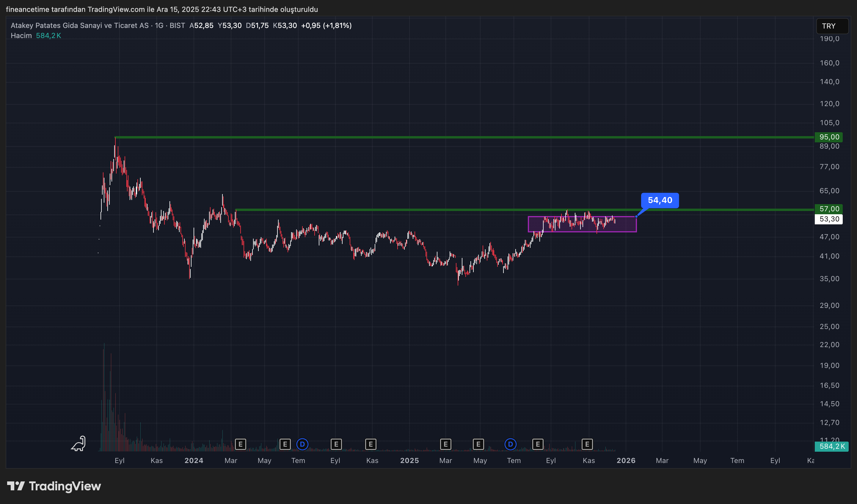The width and height of the screenshot is (857, 504).
Task: Click the dividend D marker near Tem 2024
Action: coord(302,444)
